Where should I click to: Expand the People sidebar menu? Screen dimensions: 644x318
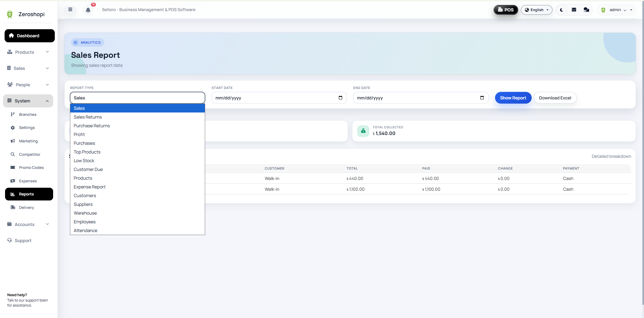[28, 85]
